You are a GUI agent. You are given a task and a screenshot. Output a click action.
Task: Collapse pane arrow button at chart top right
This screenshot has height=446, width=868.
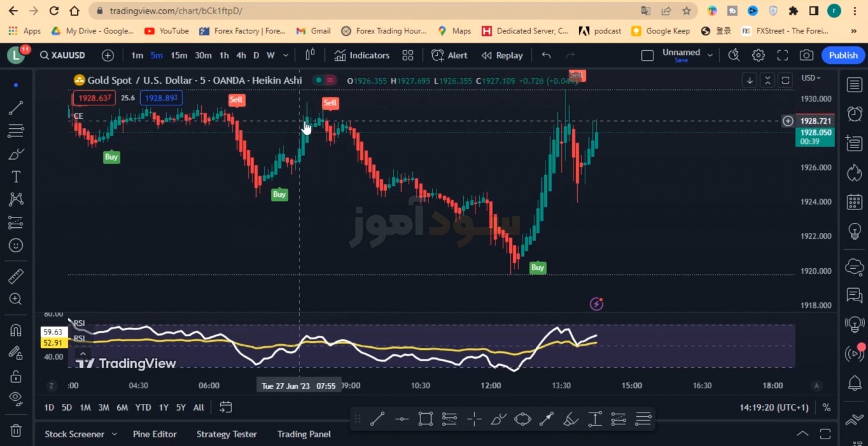pos(768,81)
